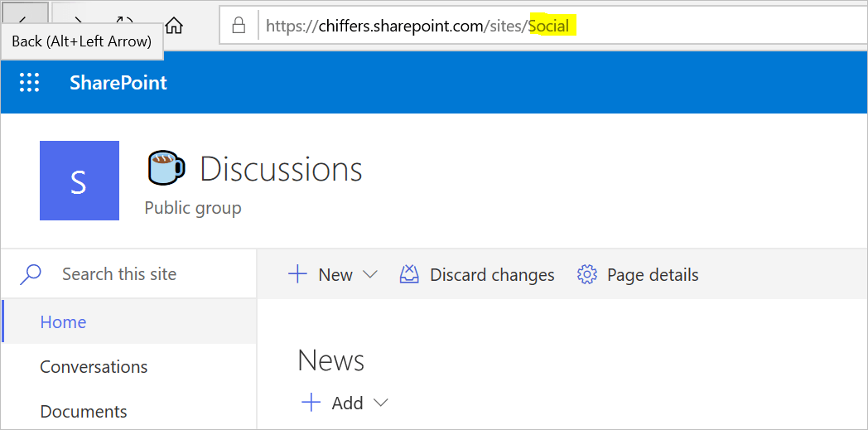Open the SharePoint app launcher waffle

[x=29, y=83]
